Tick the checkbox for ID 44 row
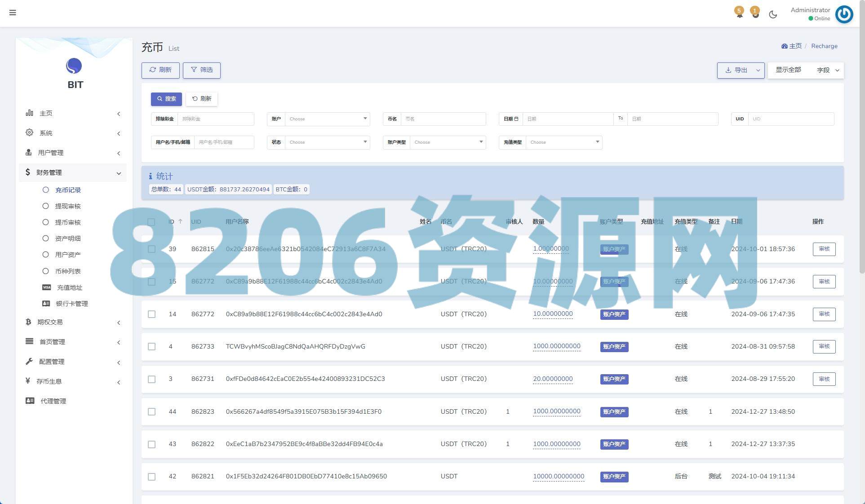Screen dimensions: 865x504 pos(152,412)
